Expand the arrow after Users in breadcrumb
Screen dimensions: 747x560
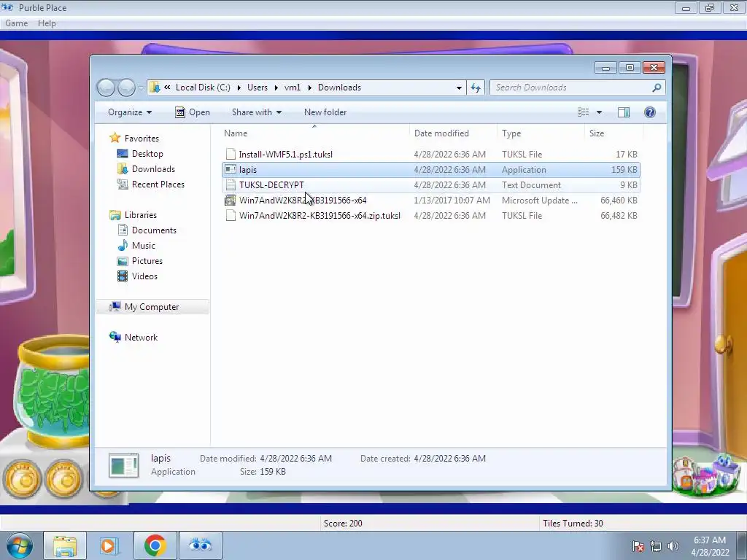[x=276, y=87]
